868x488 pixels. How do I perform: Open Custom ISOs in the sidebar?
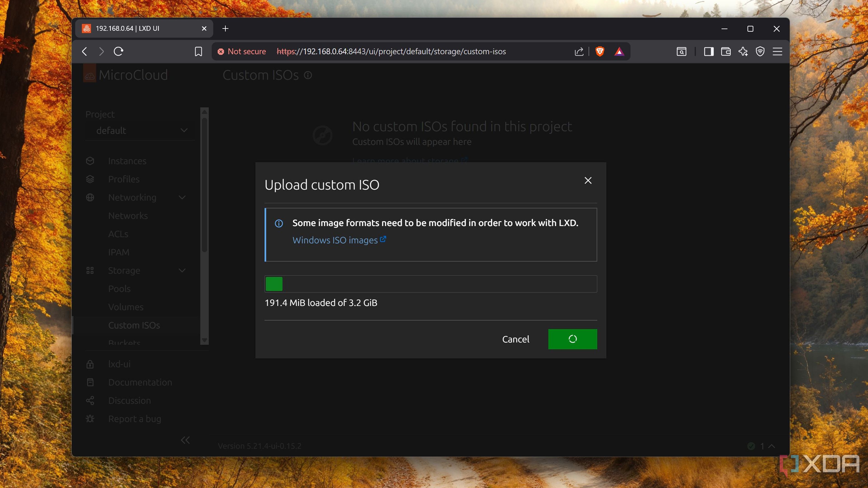134,325
